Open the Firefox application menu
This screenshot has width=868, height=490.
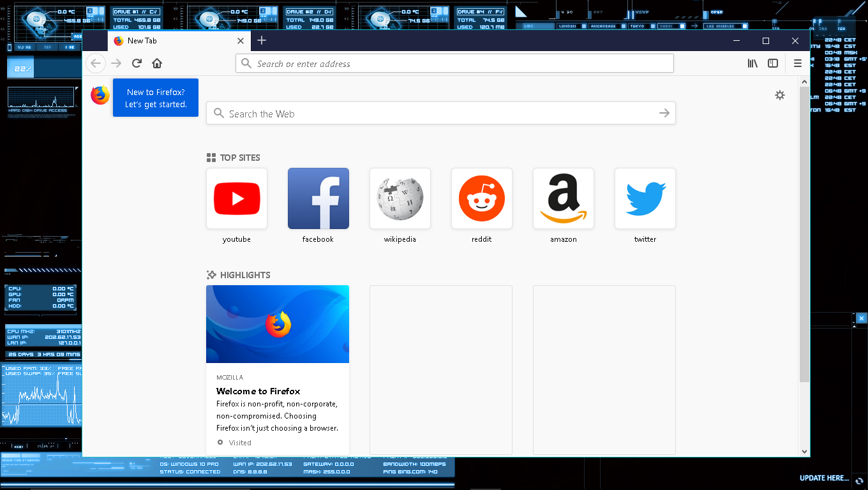click(797, 63)
